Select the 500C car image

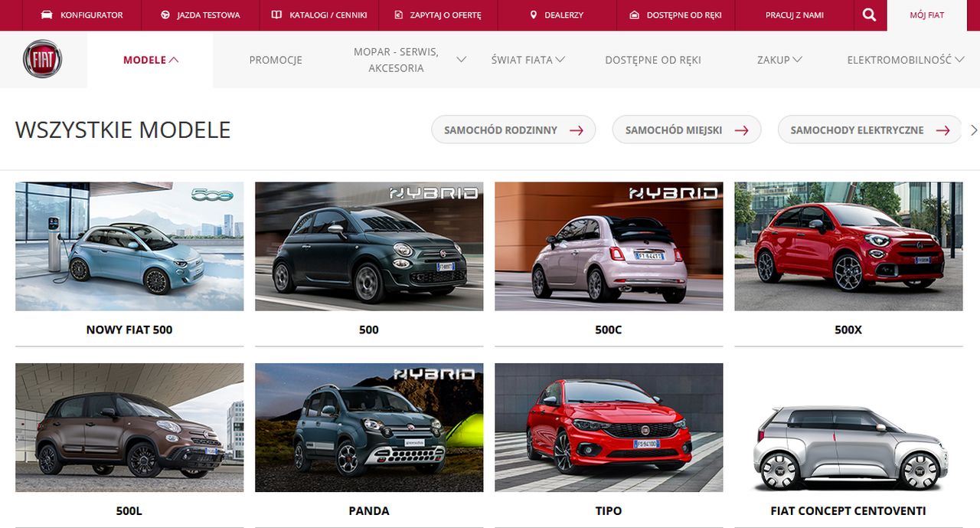coord(609,246)
